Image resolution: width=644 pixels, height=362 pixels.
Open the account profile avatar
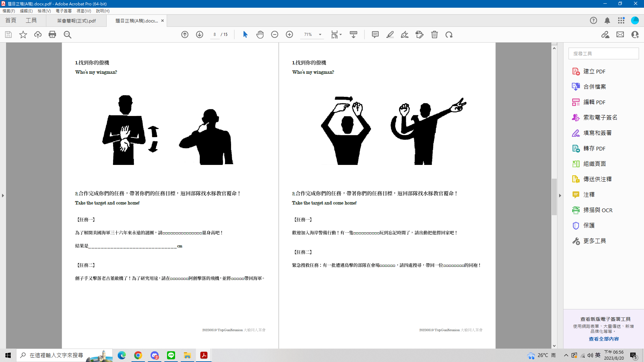point(635,20)
